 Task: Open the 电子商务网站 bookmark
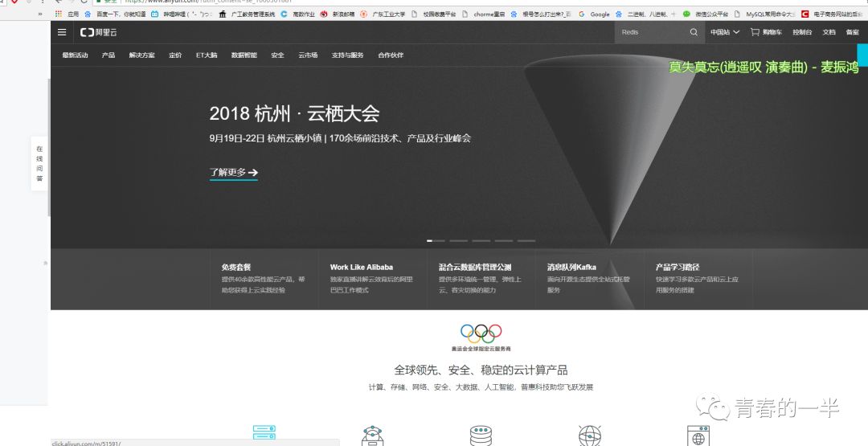click(x=832, y=14)
